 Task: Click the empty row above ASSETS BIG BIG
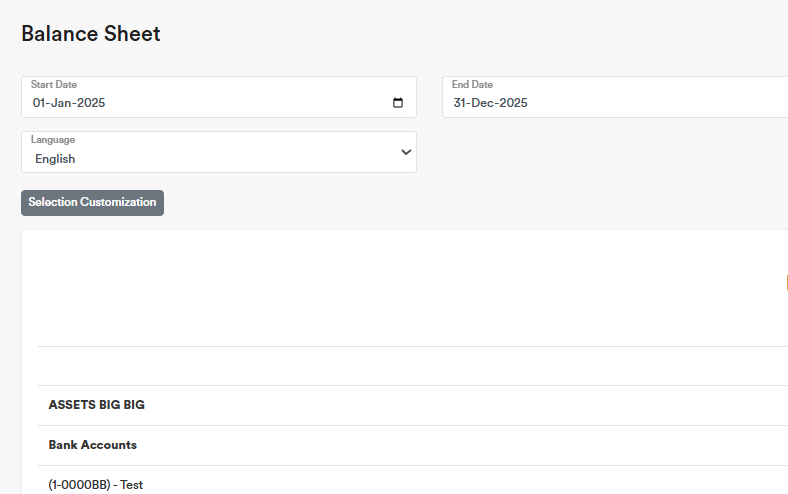click(x=400, y=366)
